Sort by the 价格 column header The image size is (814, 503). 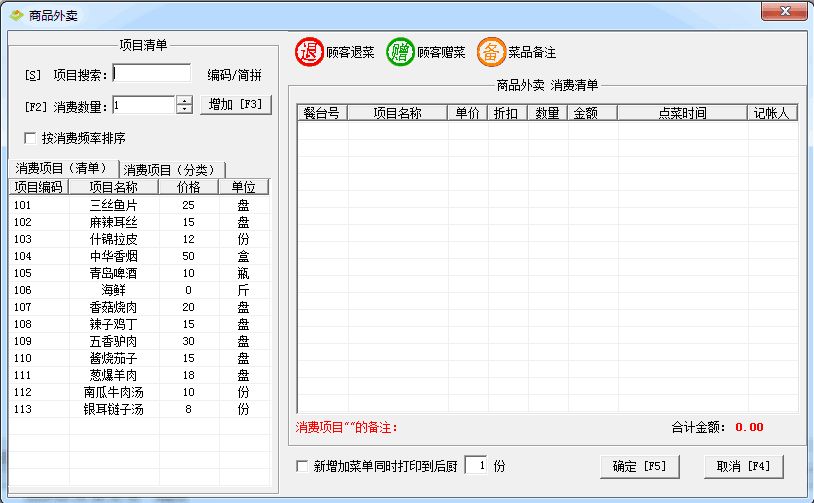click(x=188, y=187)
